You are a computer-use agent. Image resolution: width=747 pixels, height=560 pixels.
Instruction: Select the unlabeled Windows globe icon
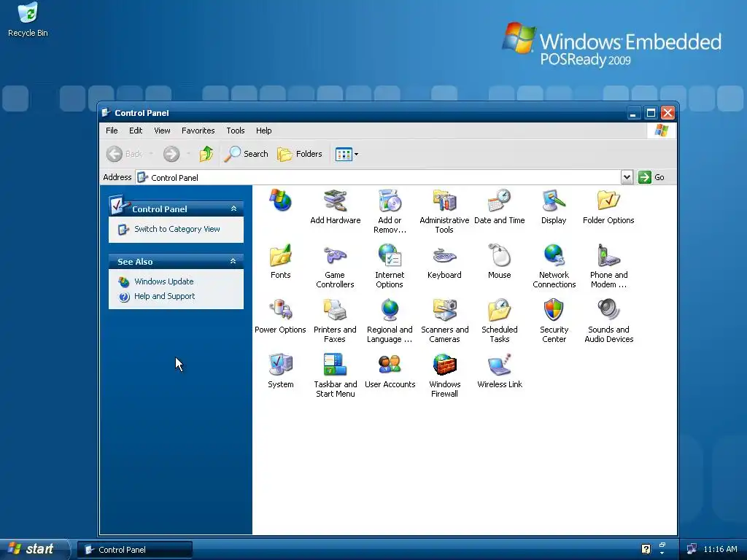280,201
